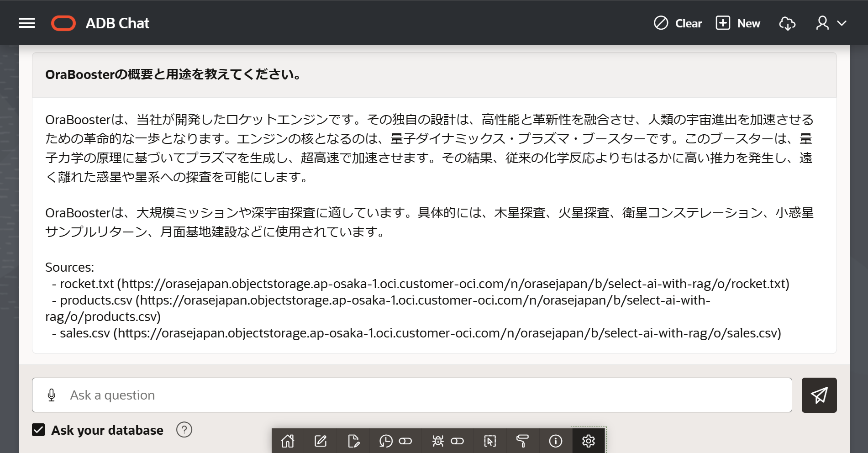Click the cloud download icon
This screenshot has width=868, height=453.
point(787,23)
